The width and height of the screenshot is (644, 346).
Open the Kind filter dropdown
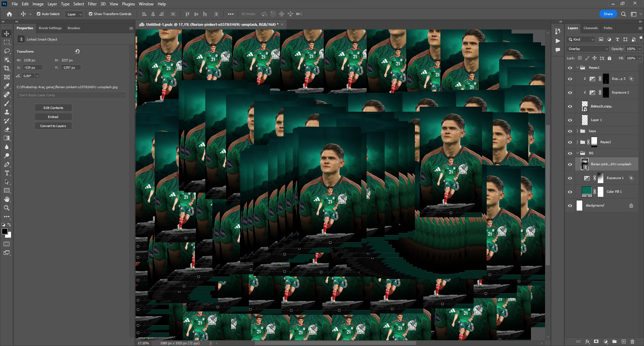click(x=581, y=40)
